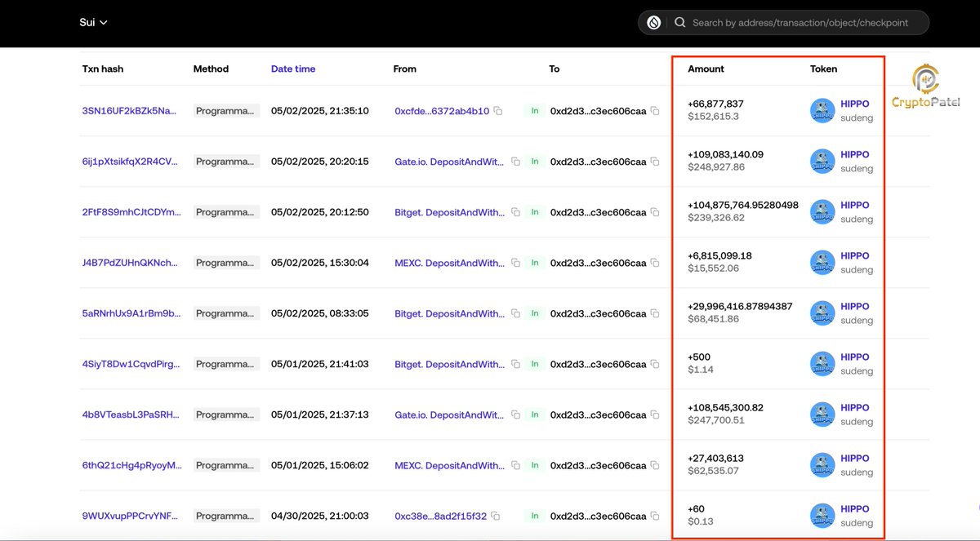The image size is (980, 541).
Task: Open transaction 3SN16UF2kBZk5Na...
Action: pyautogui.click(x=129, y=111)
